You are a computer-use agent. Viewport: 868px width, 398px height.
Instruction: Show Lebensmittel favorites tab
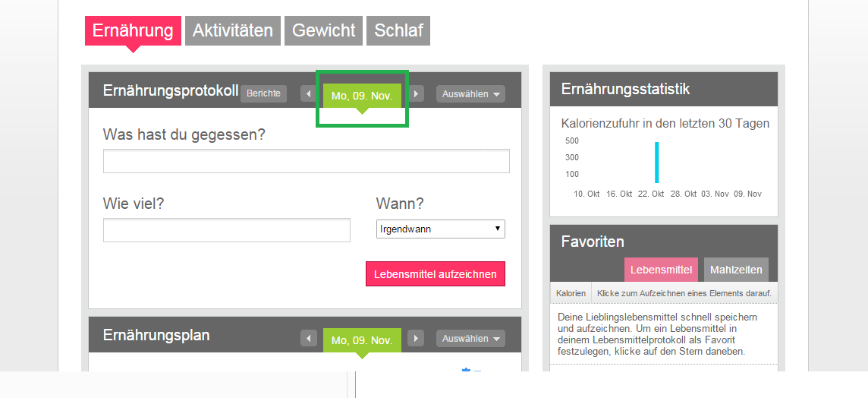coord(662,270)
